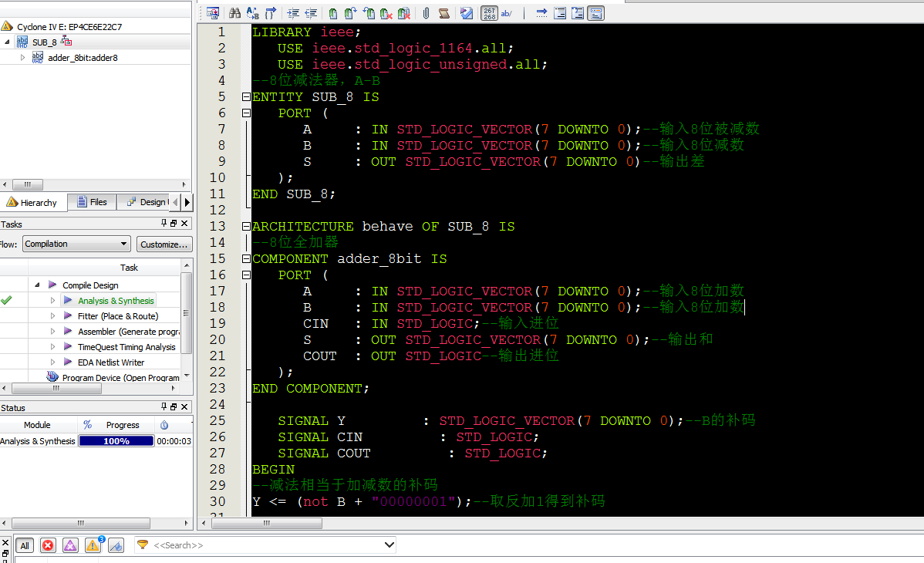The image size is (924, 563).
Task: Click the binoculars Find icon
Action: [234, 13]
